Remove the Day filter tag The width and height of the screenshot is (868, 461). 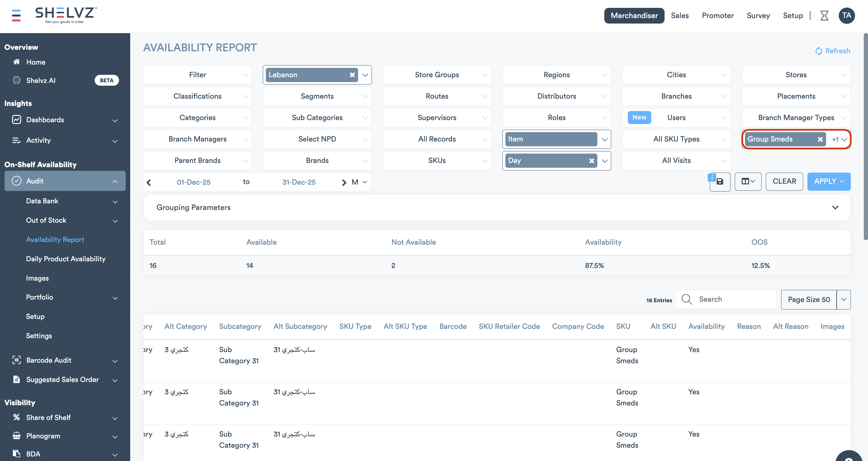tap(591, 161)
